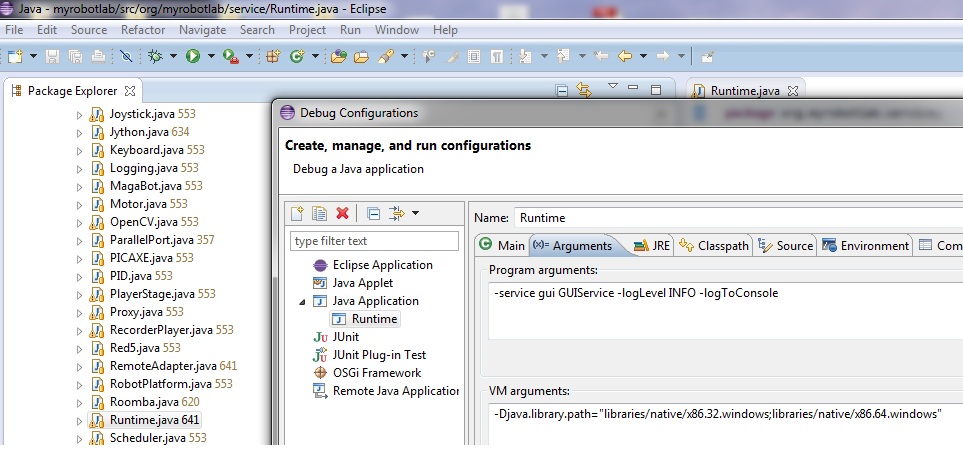Click the Debug bug icon
The image size is (963, 455).
[x=155, y=56]
